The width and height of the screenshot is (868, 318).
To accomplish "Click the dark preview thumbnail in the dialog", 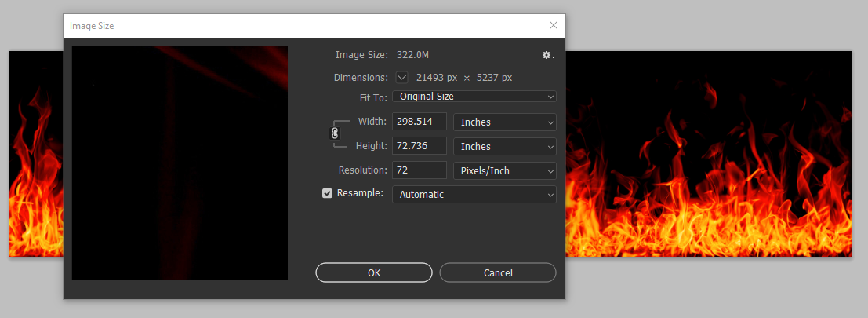I will tap(180, 163).
